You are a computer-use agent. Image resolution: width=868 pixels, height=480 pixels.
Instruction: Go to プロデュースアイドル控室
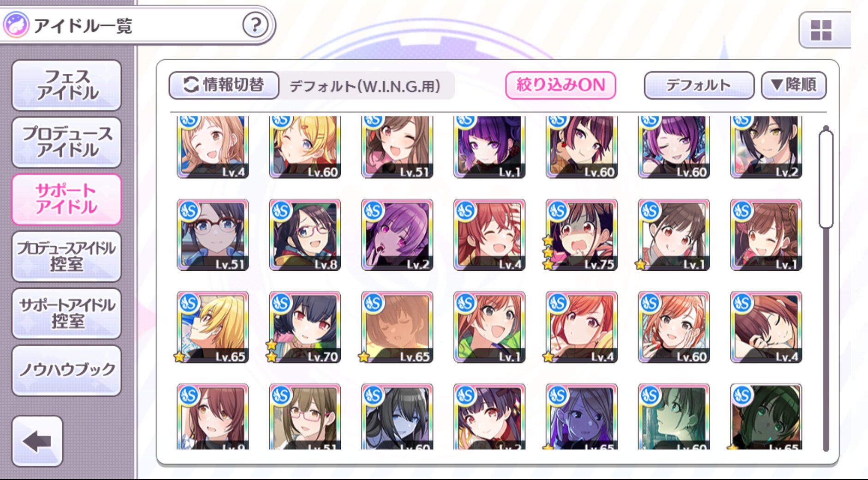pos(67,256)
